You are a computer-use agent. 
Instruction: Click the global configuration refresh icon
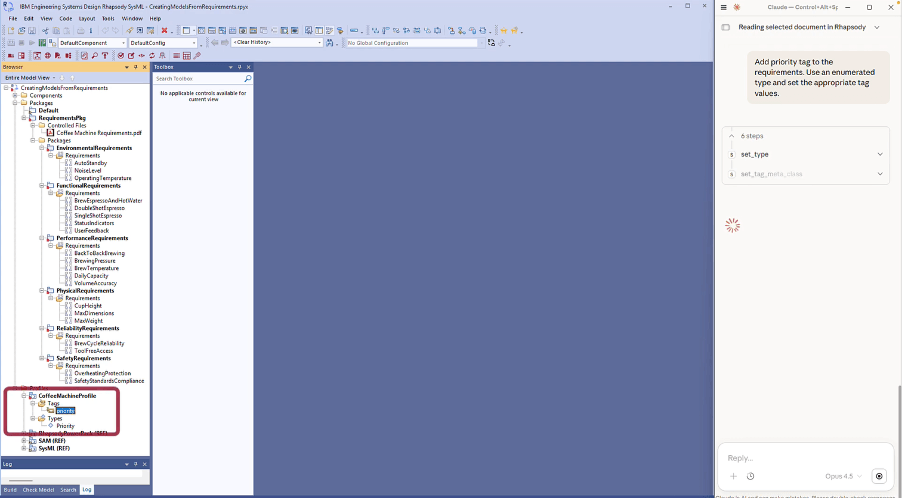(x=491, y=43)
